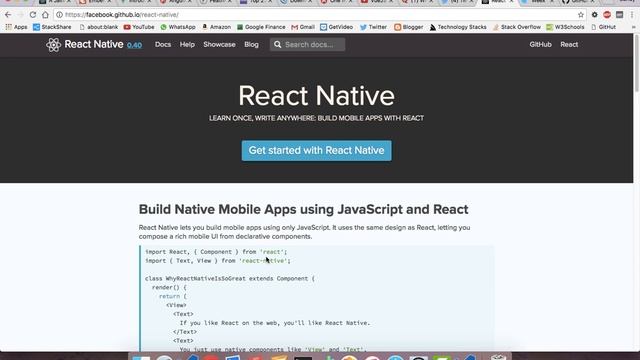Open the YouTube bookmark
640x360 pixels.
click(139, 27)
